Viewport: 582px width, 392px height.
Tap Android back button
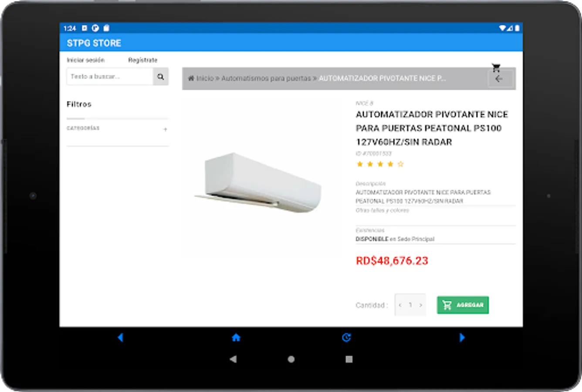pos(233,359)
